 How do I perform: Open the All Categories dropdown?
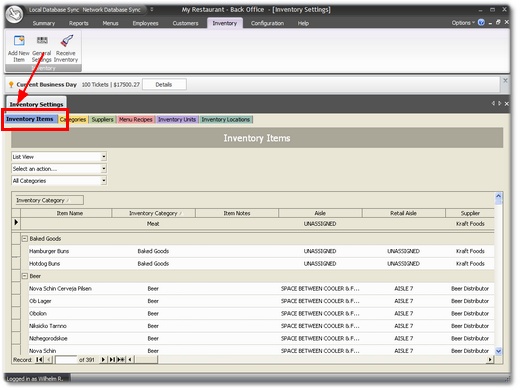coord(104,181)
